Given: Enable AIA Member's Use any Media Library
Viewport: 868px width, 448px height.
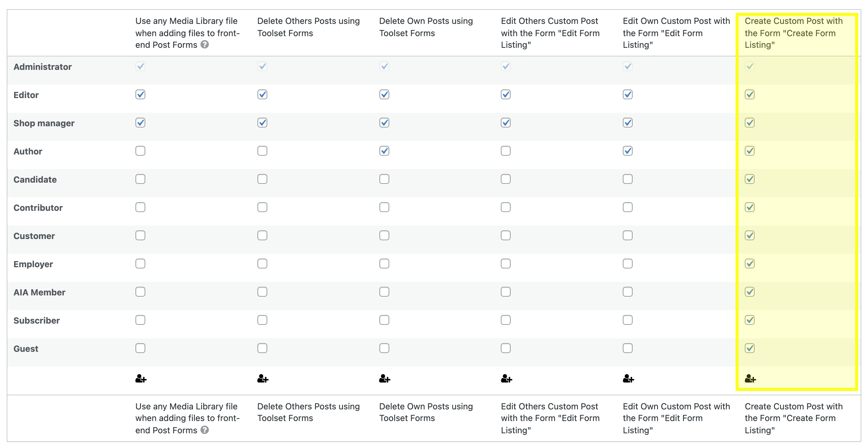Looking at the screenshot, I should point(140,292).
